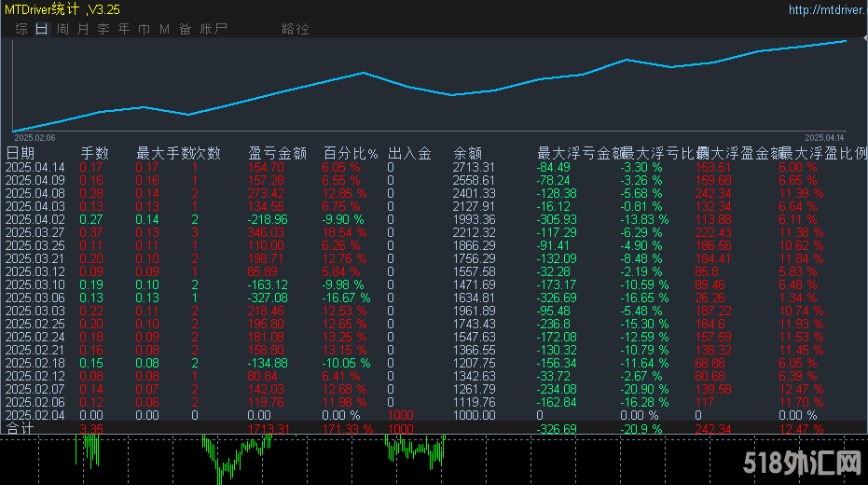868x485 pixels.
Task: Select the 2025.02.25 row date
Action: pyautogui.click(x=34, y=324)
